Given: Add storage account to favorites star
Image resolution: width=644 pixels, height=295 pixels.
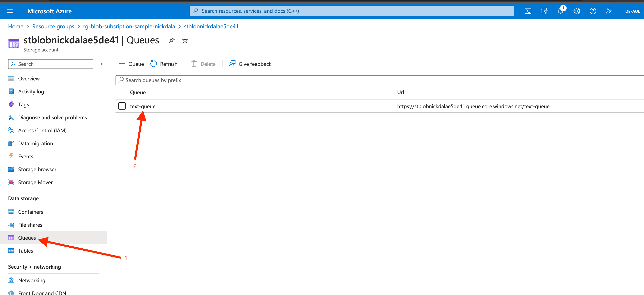Looking at the screenshot, I should click(185, 40).
